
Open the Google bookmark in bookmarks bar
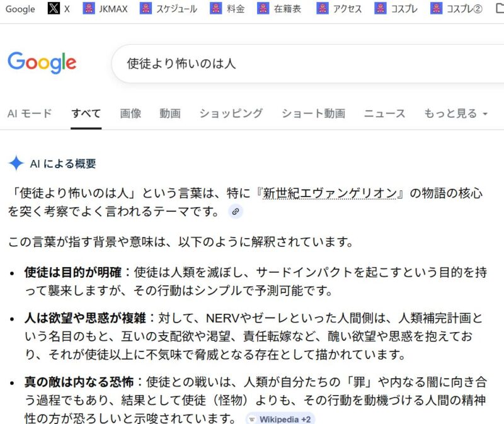(20, 9)
